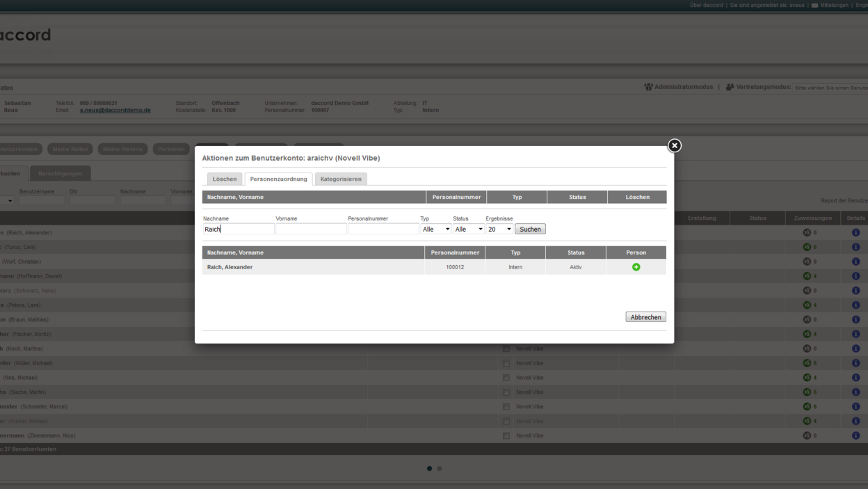Open details info icon for Hoffmann, Daniel account
The height and width of the screenshot is (489, 868).
point(855,276)
